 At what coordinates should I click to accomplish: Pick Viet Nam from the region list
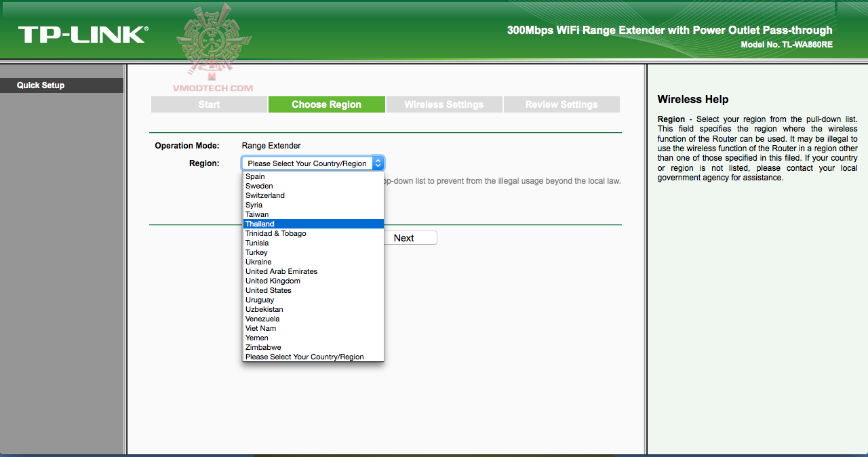[313, 328]
